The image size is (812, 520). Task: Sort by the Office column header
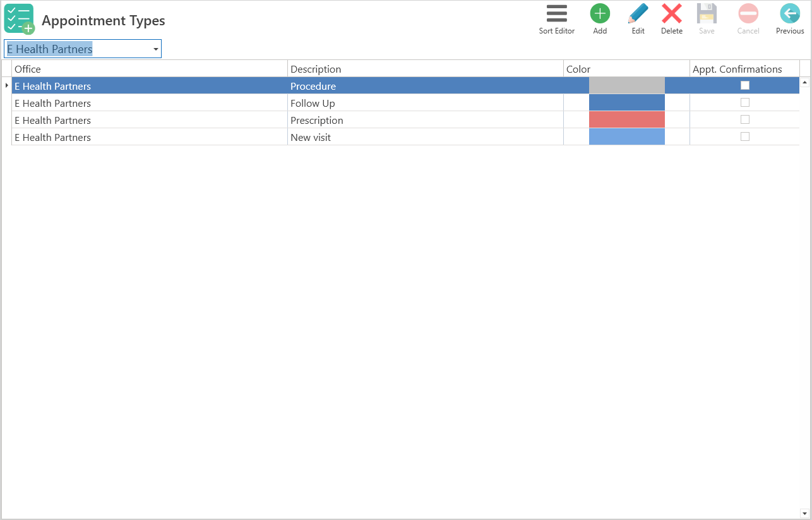[150, 69]
